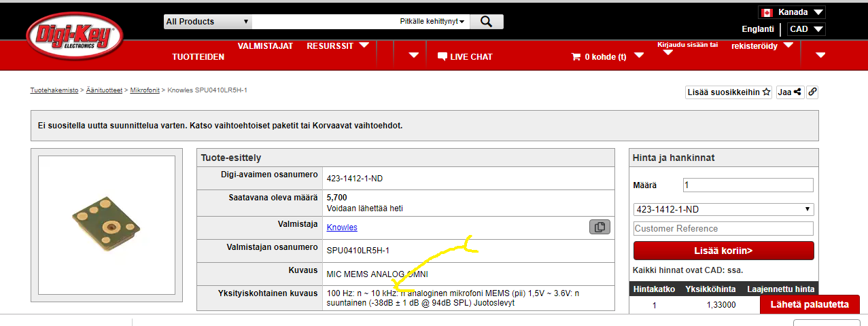Open the TUOTTEIDEN menu
Screen dimensions: 868x326
click(198, 57)
